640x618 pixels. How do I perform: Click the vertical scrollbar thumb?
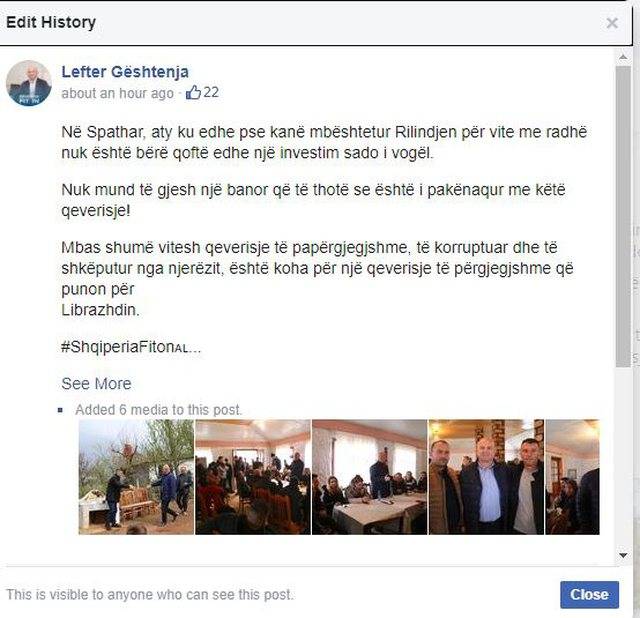(x=623, y=216)
